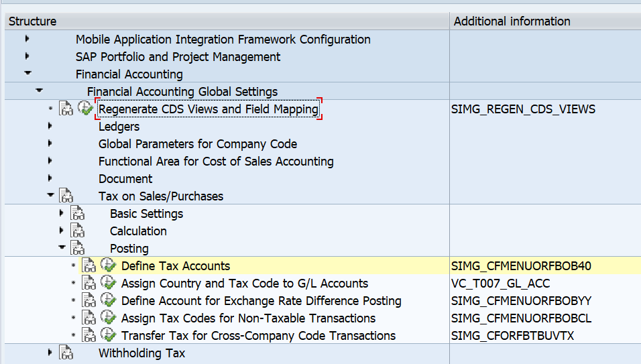Open documentation icon for Posting
641x364 pixels.
tap(77, 248)
